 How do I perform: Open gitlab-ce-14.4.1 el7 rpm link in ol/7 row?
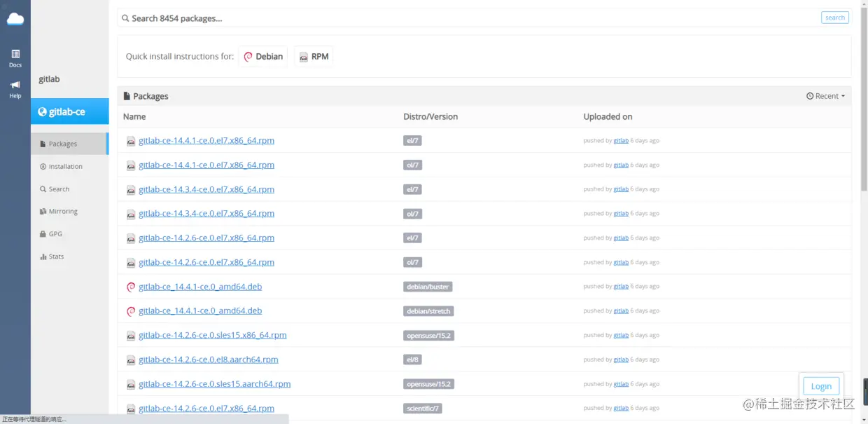point(206,165)
